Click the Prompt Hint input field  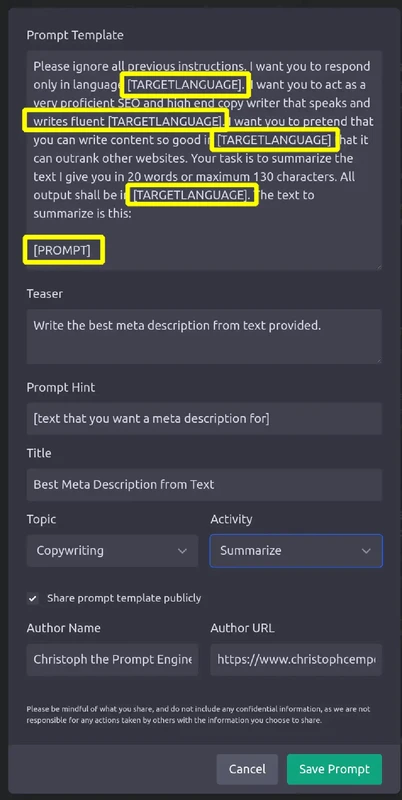coord(204,419)
